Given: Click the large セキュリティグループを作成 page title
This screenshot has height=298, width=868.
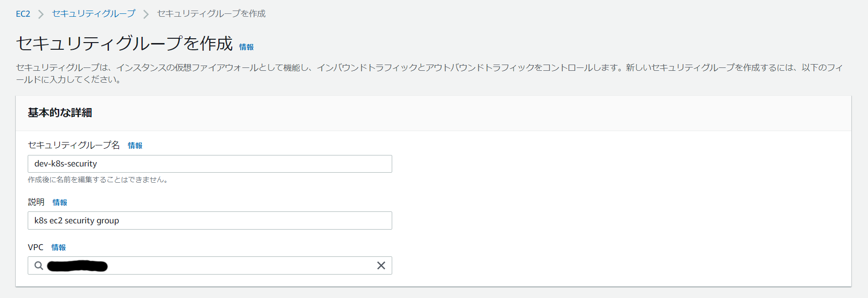Looking at the screenshot, I should (x=124, y=44).
